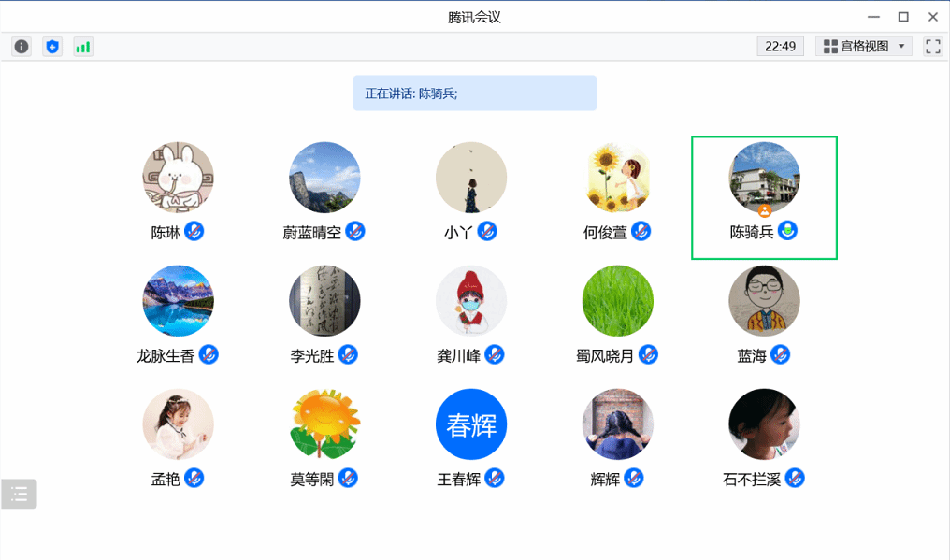Screen dimensions: 950x560
Task: Click the grid icon beside 宫格视图
Action: (x=830, y=47)
